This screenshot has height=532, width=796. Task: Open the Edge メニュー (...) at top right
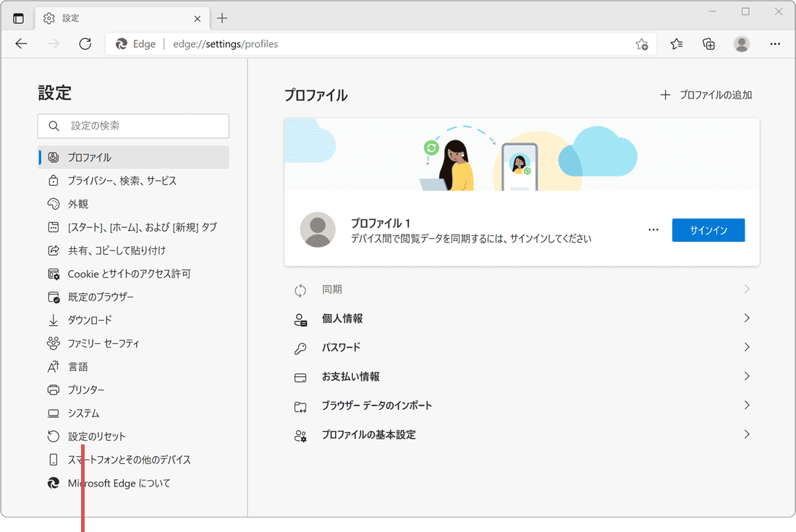pos(775,43)
